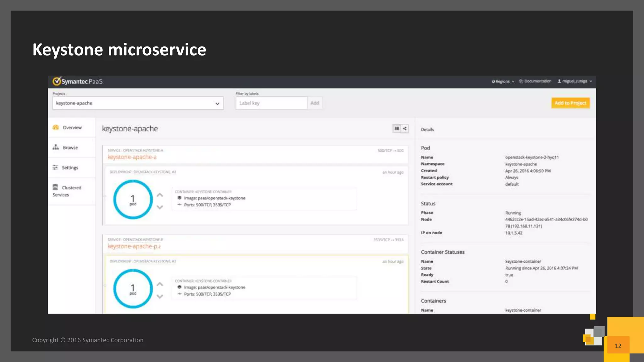Click the Browse hierarchy icon
This screenshot has width=644, height=362.
coord(56,147)
